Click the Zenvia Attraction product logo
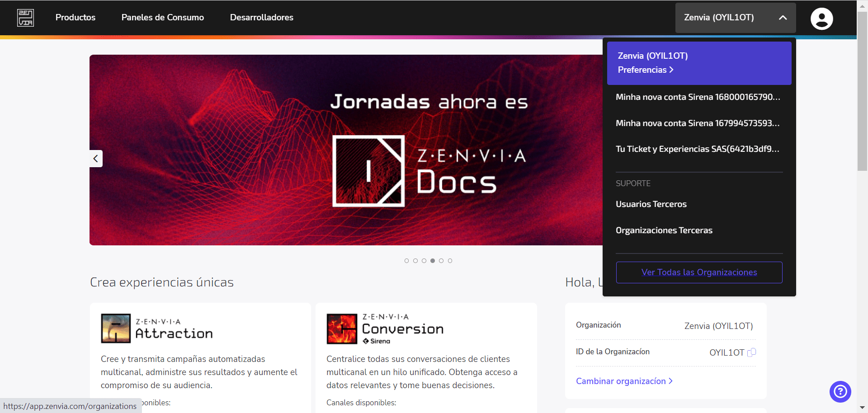 (116, 328)
